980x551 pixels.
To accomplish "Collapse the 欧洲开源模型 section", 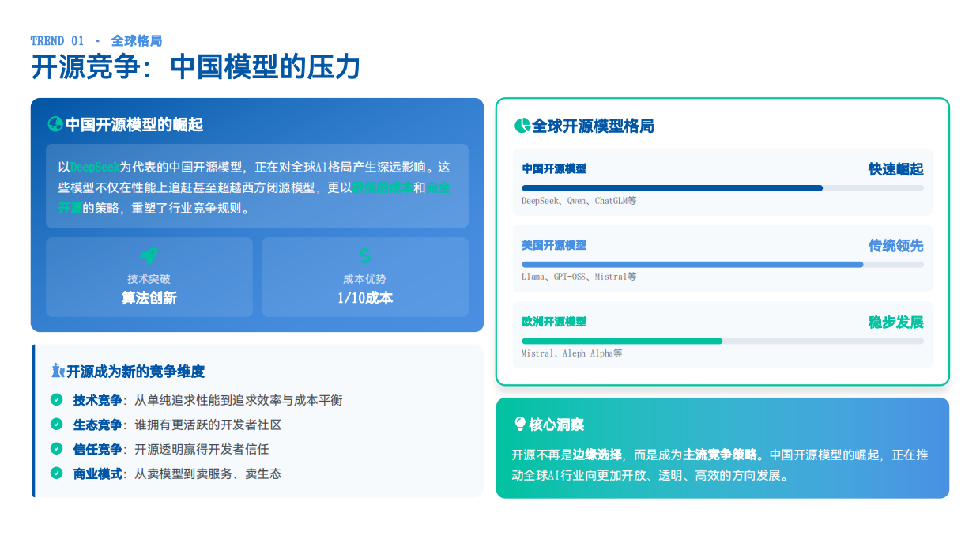I will (x=552, y=322).
